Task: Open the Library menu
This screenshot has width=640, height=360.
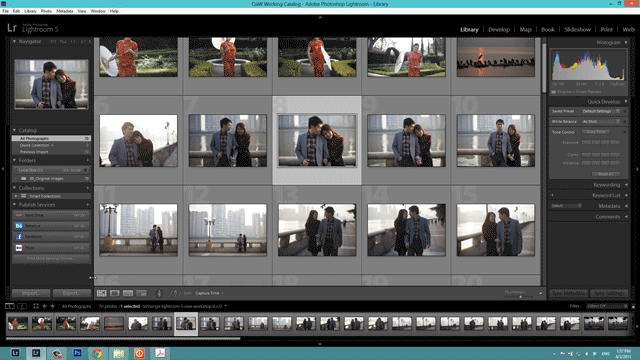Action: (x=30, y=11)
